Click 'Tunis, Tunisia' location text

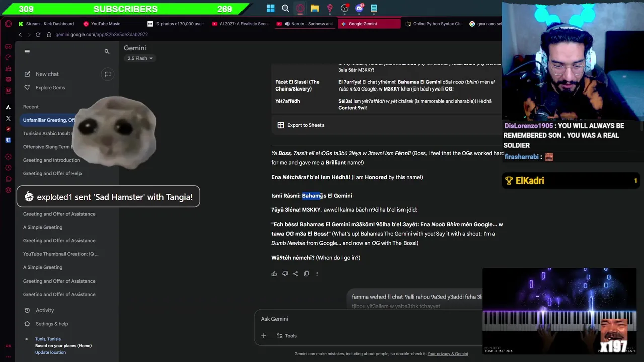[48, 339]
